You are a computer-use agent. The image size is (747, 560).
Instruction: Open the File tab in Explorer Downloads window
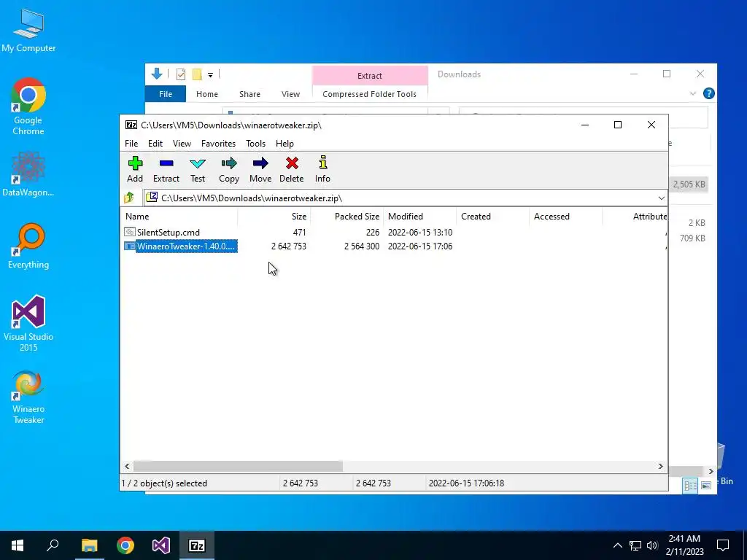[x=166, y=94]
